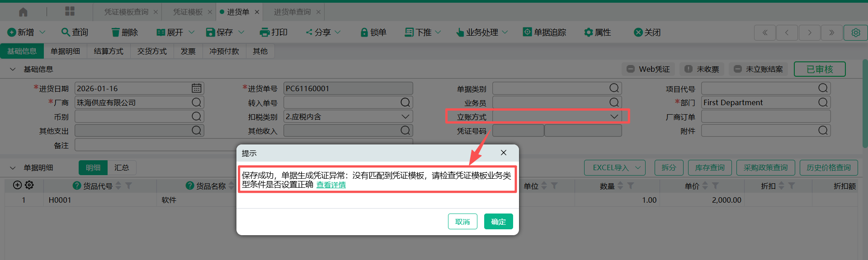This screenshot has width=868, height=260.
Task: Click the 确定 button in dialog
Action: (498, 222)
